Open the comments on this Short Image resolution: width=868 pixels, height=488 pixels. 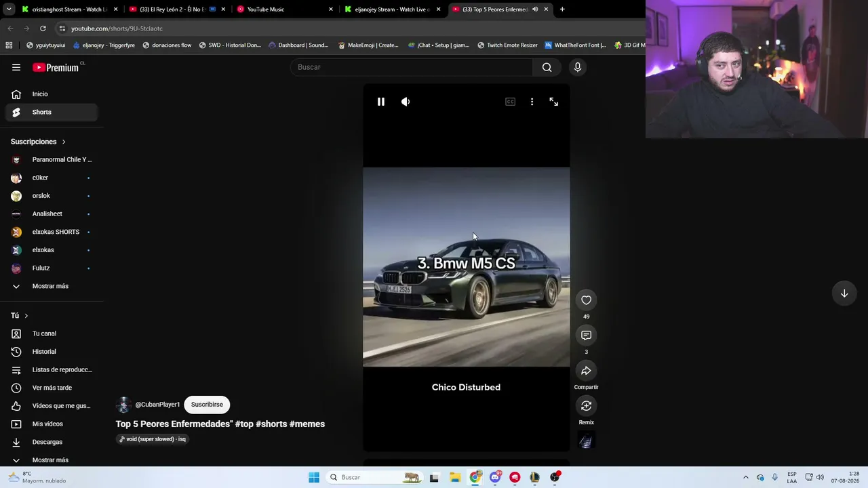(x=586, y=335)
